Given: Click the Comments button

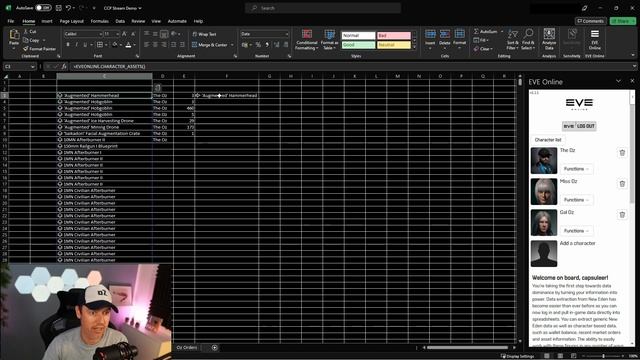Looking at the screenshot, I should (590, 21).
